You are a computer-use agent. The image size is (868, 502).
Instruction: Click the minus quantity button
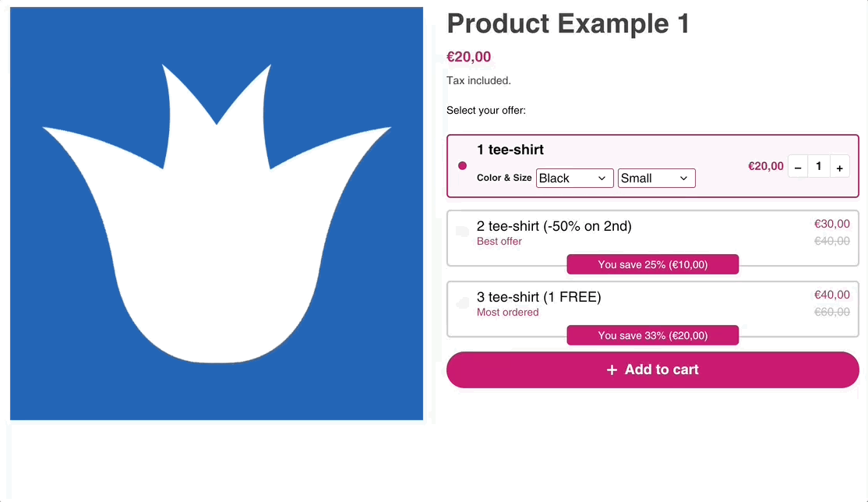(798, 167)
